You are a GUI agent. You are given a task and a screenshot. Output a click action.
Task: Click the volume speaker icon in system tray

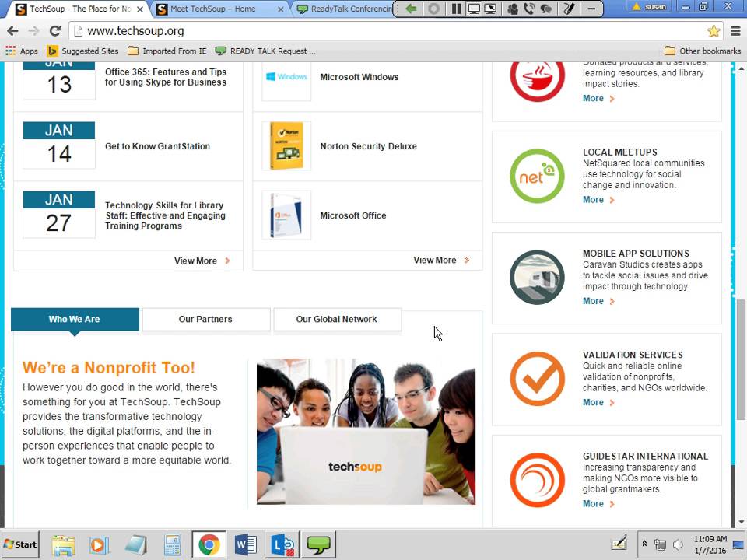tap(677, 544)
